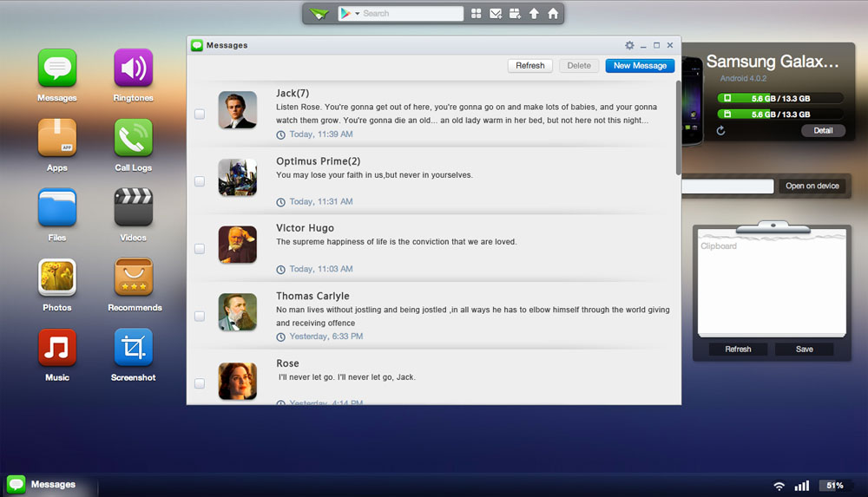Click the Android 4.0.2 version label
The image size is (868, 497).
[743, 79]
